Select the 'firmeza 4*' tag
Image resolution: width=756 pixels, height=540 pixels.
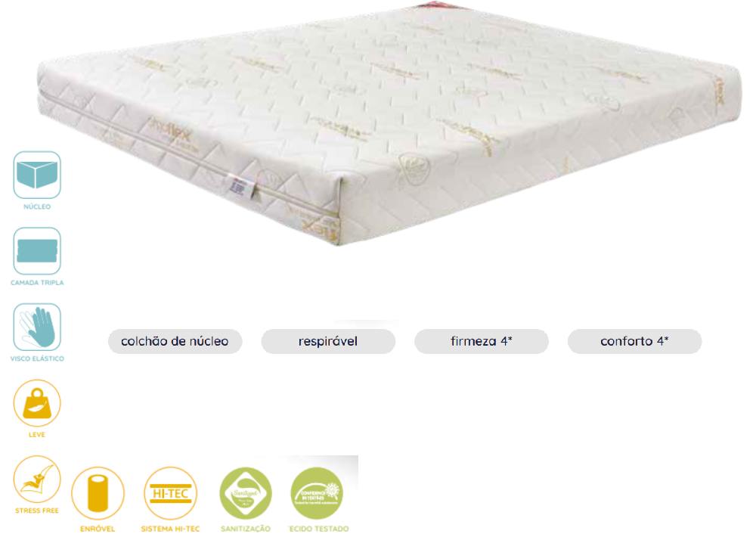(x=482, y=341)
